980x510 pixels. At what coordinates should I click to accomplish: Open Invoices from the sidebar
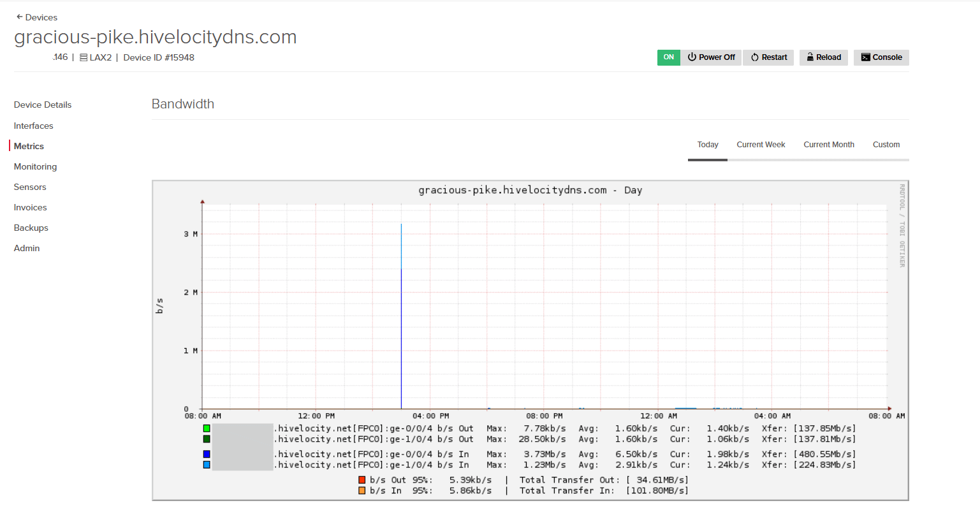tap(31, 207)
